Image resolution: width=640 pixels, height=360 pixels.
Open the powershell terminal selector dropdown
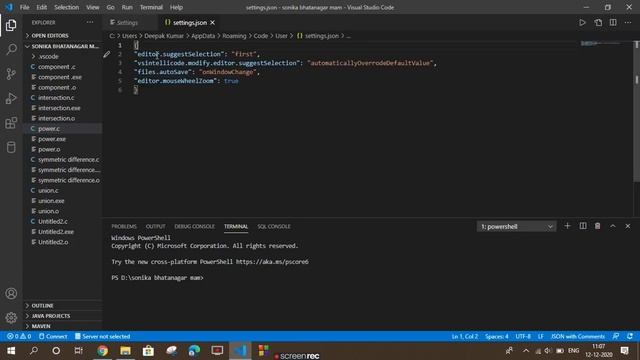tap(516, 227)
